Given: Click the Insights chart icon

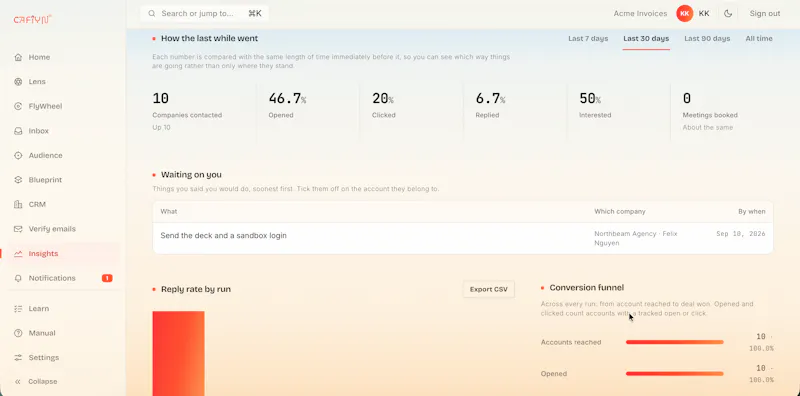Looking at the screenshot, I should click(18, 253).
